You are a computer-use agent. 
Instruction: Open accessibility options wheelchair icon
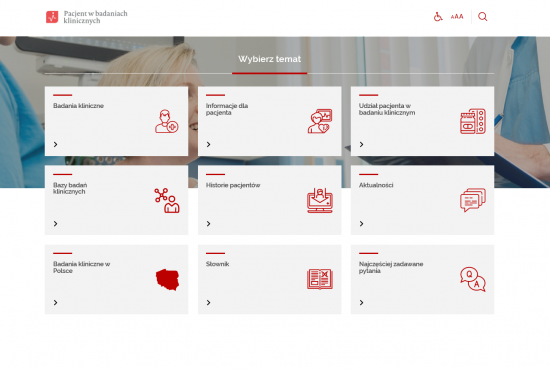point(438,16)
